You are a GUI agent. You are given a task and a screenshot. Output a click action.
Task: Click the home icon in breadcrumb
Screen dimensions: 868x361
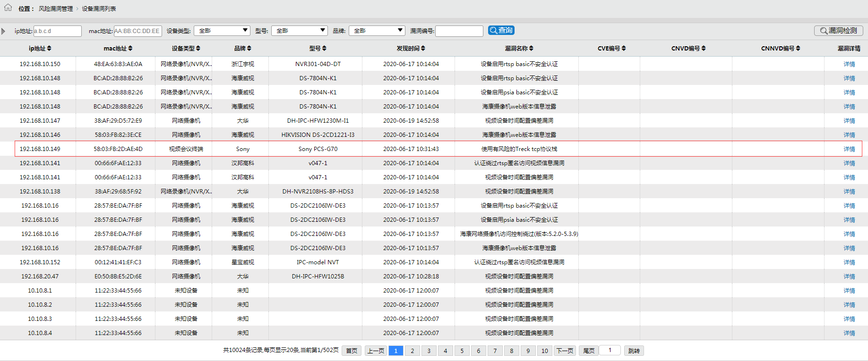pos(8,8)
